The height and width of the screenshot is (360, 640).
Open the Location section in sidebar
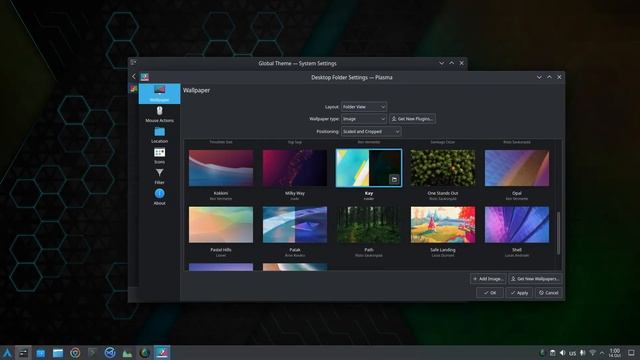(159, 135)
